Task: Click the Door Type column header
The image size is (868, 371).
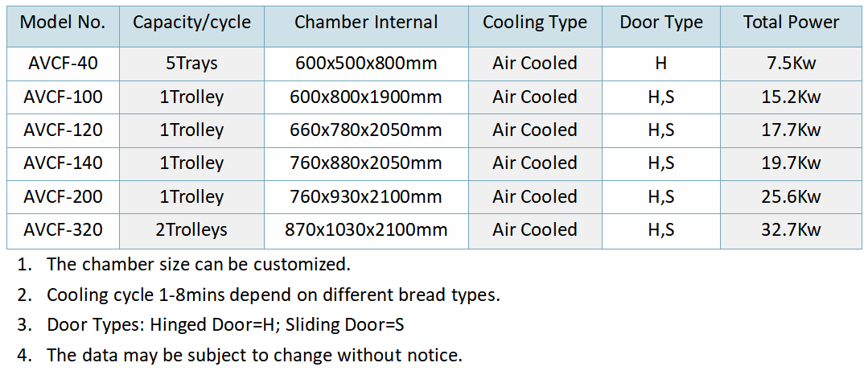Action: [661, 23]
